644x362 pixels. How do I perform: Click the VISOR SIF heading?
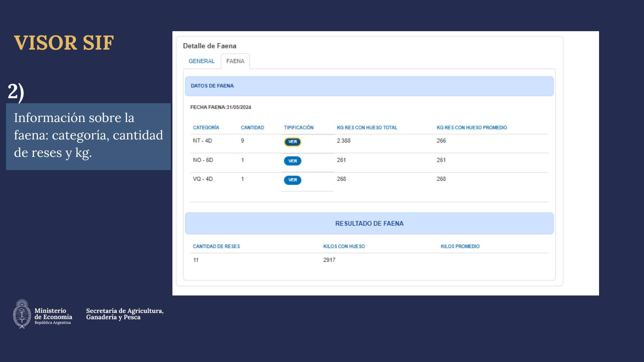64,43
